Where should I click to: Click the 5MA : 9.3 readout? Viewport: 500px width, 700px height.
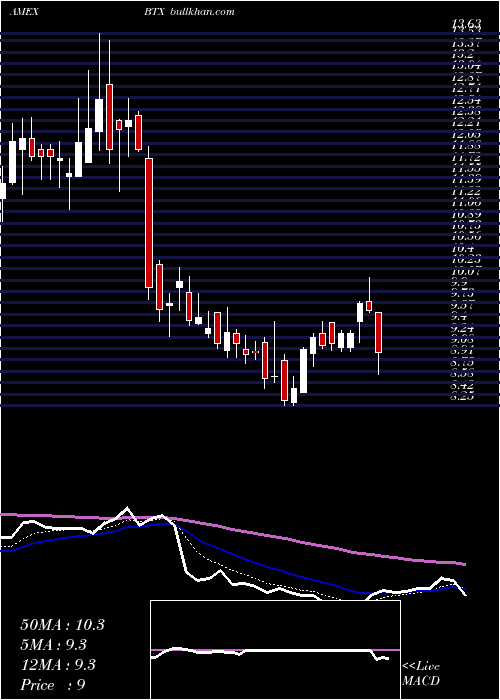click(54, 645)
